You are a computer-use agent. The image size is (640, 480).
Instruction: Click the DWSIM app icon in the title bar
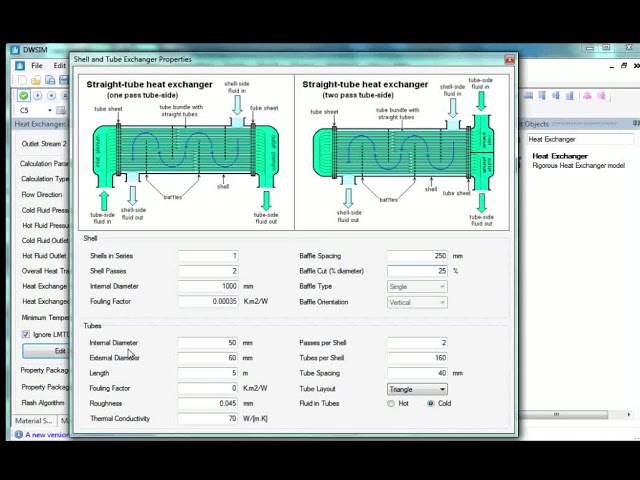16,50
